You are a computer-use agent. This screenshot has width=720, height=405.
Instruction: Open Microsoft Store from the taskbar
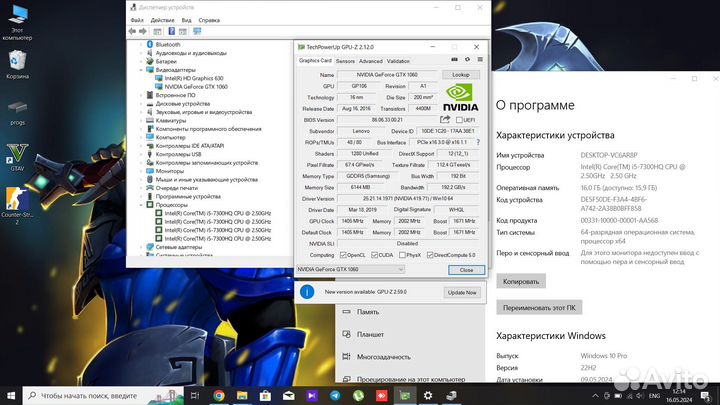tap(265, 395)
